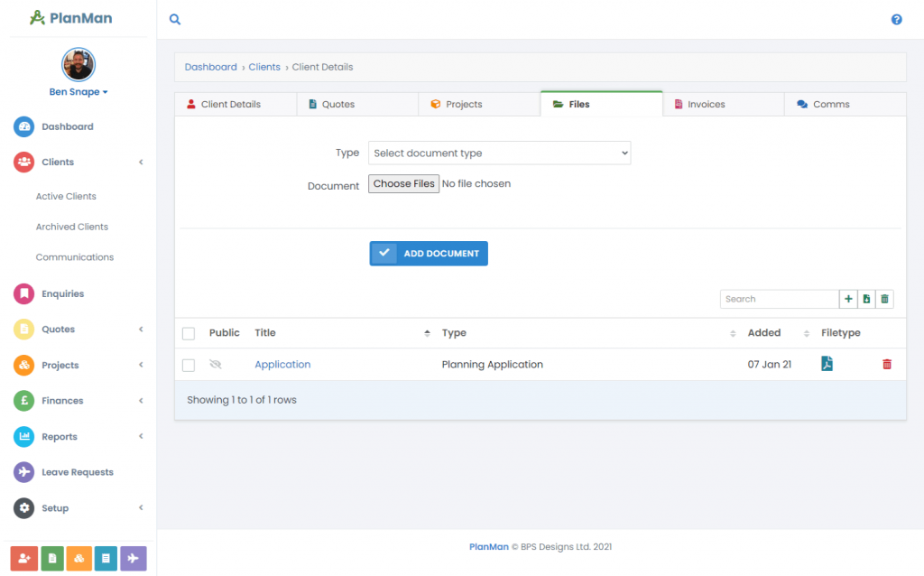Viewport: 924px width, 576px height.
Task: Click the purple Leave Requests plane icon
Action: pyautogui.click(x=24, y=472)
